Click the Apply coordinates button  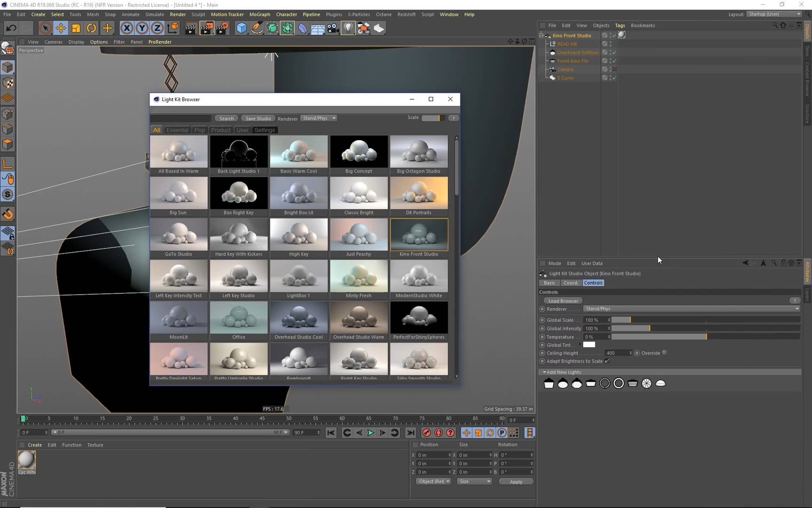click(516, 482)
